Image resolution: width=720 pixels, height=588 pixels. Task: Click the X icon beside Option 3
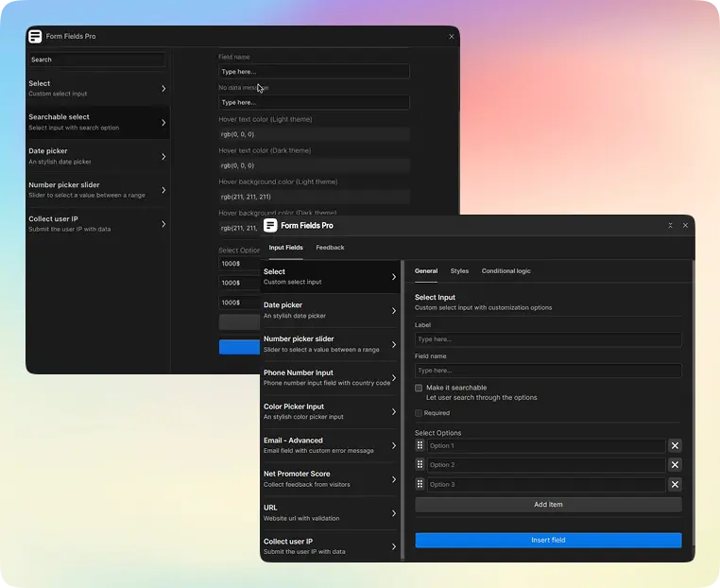point(675,485)
